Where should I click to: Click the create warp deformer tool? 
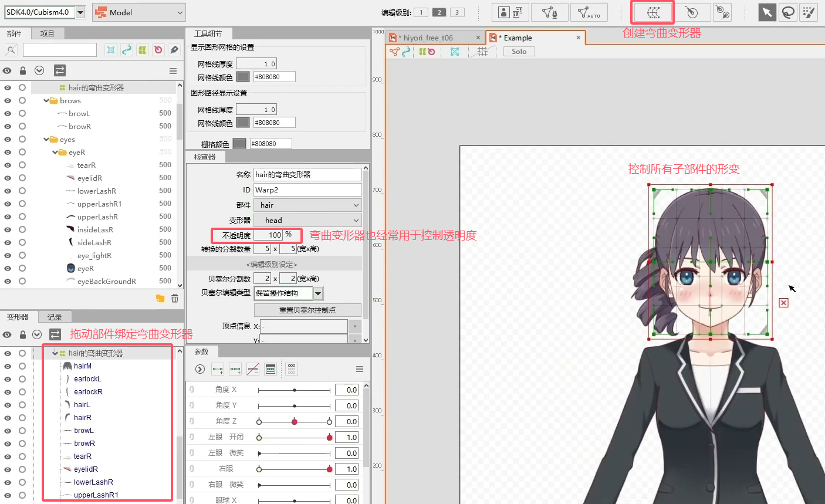(x=653, y=12)
